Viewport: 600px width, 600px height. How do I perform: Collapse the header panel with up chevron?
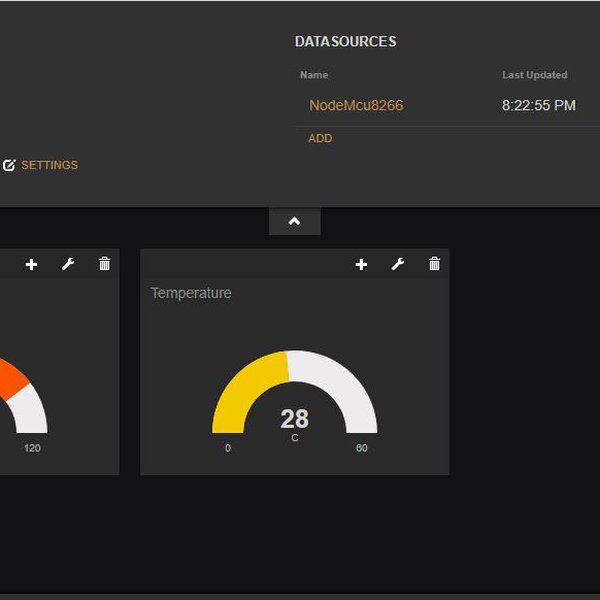295,221
